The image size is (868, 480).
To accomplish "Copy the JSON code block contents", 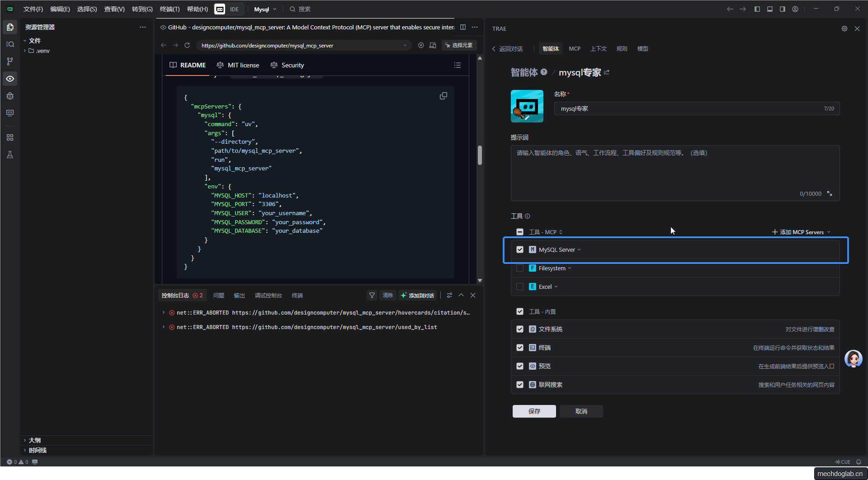I will click(443, 96).
